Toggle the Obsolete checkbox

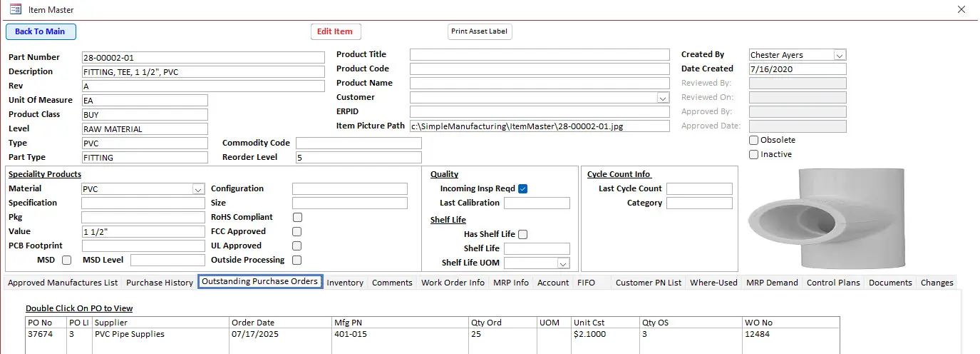[754, 141]
